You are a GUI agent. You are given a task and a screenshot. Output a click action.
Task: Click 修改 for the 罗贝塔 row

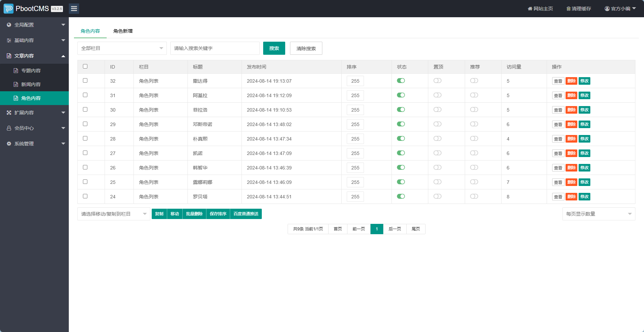pyautogui.click(x=584, y=197)
